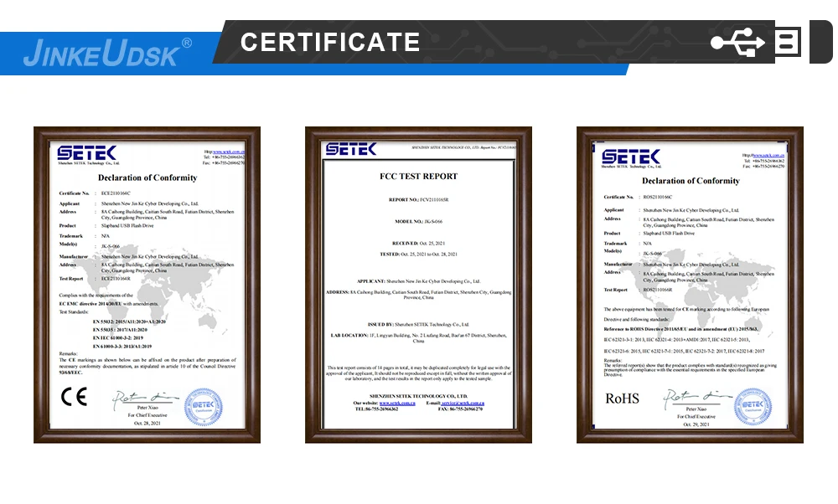Image resolution: width=838 pixels, height=504 pixels.
Task: Select 'TEL:86-755-26966362' on the FCC report
Action: tap(377, 409)
